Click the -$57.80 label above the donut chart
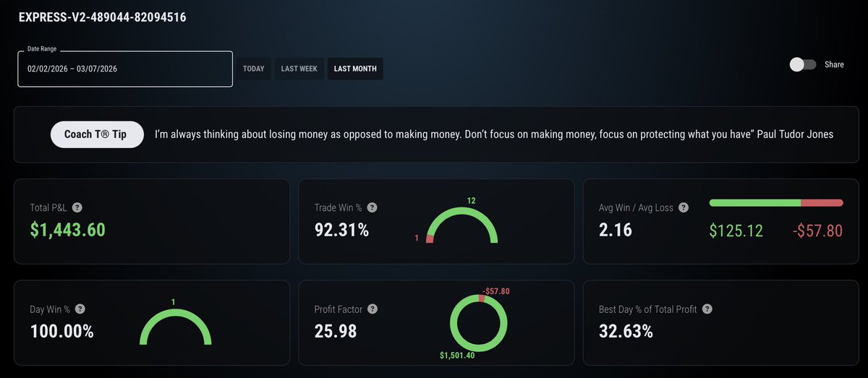Image resolution: width=868 pixels, height=378 pixels. (495, 291)
